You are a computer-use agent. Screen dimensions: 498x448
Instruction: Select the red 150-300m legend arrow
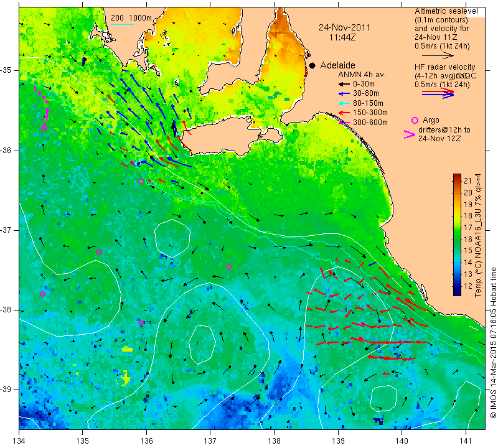pyautogui.click(x=344, y=113)
